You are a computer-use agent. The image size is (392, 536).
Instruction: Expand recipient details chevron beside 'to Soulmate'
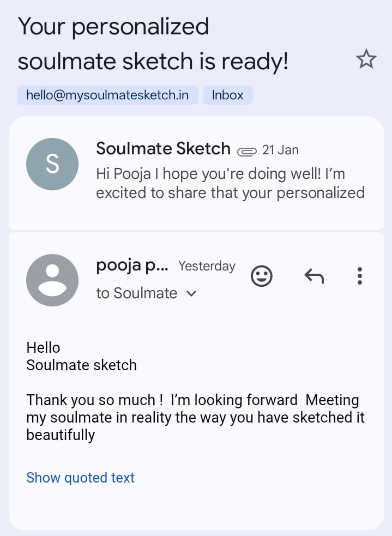pos(191,293)
